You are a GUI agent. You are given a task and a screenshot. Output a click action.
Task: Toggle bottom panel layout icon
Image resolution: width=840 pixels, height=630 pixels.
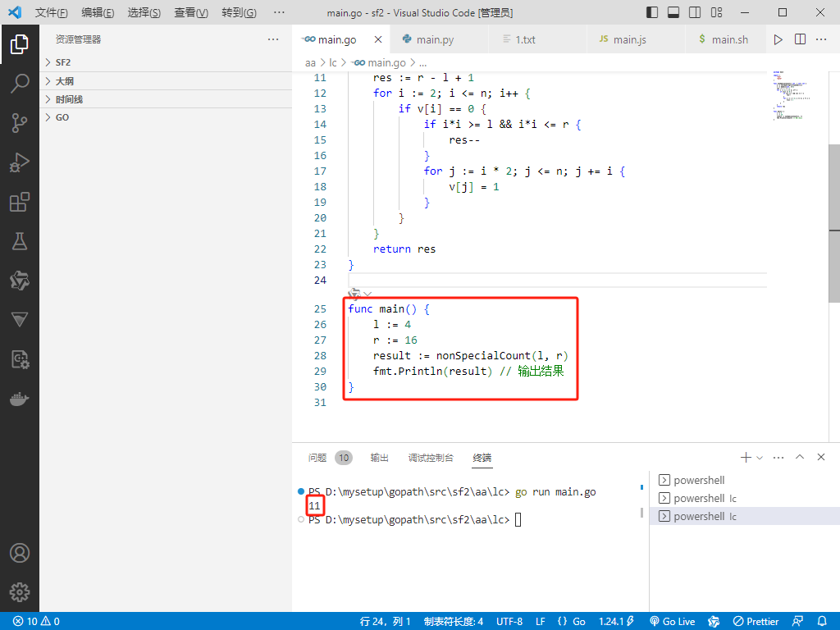673,12
